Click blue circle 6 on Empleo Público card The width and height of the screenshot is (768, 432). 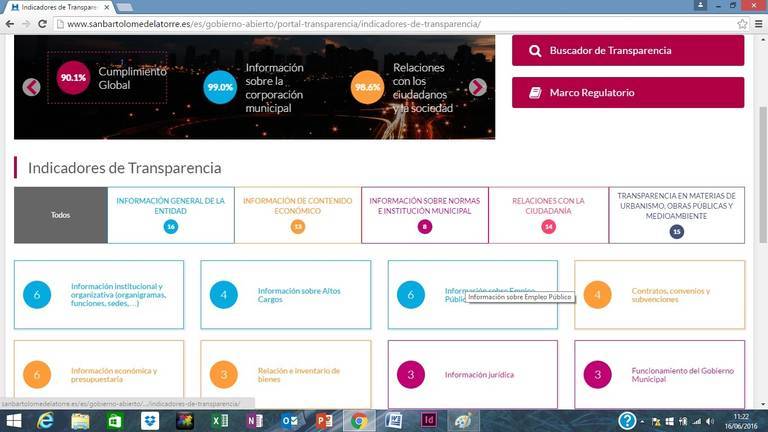(410, 295)
